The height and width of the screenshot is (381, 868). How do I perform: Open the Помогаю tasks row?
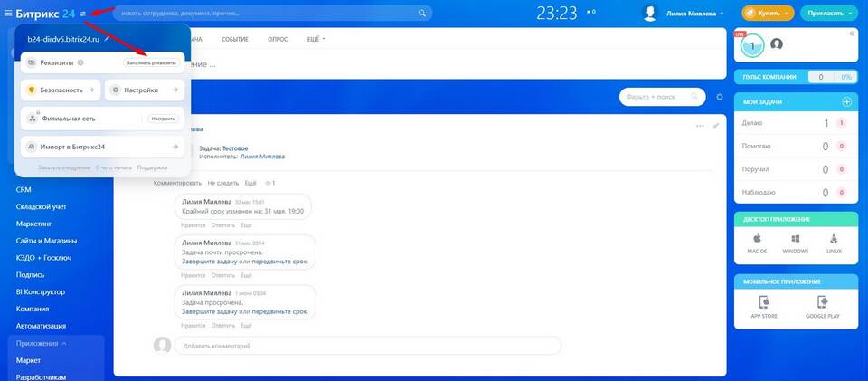(796, 147)
